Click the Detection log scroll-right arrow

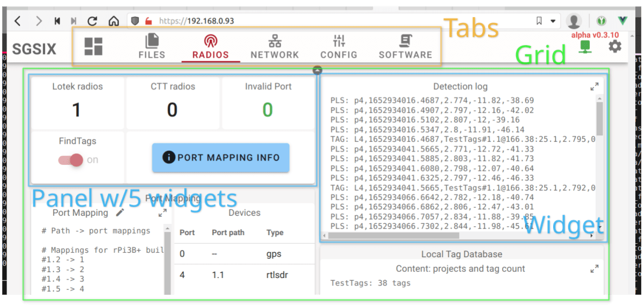pyautogui.click(x=592, y=236)
